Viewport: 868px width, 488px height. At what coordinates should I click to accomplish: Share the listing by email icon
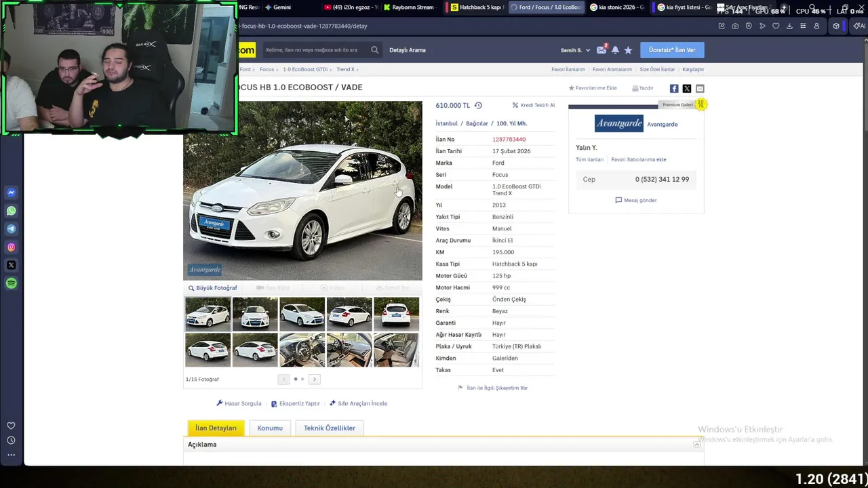[x=700, y=89]
